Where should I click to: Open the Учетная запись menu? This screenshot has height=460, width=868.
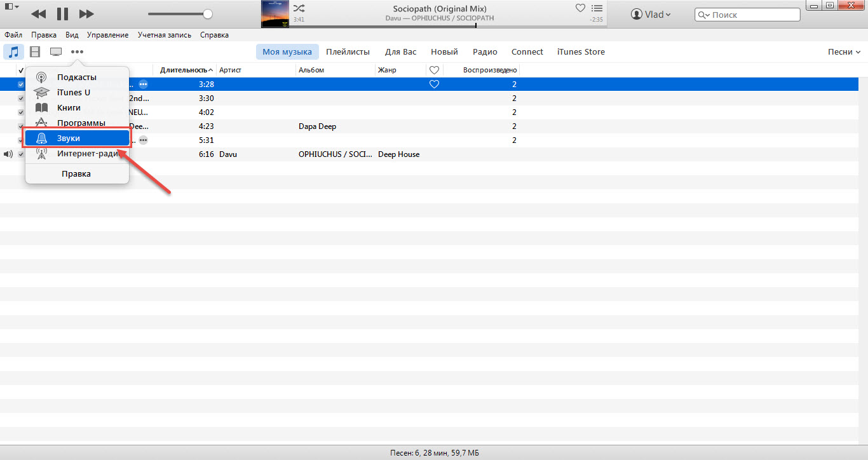pyautogui.click(x=164, y=35)
